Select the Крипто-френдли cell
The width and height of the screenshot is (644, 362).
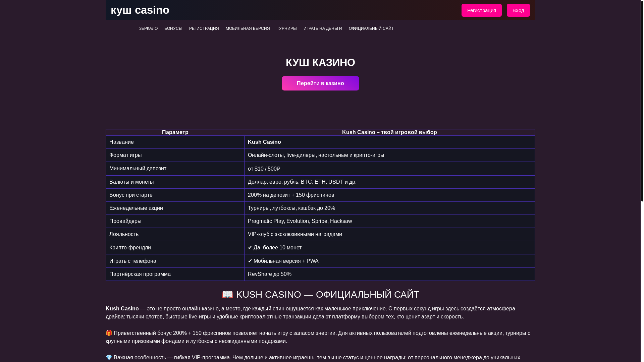tap(175, 248)
